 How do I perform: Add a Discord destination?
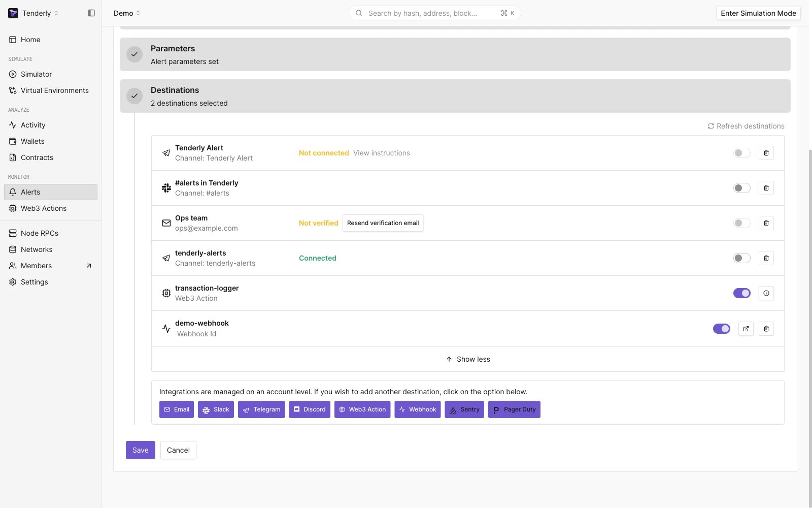pos(310,409)
